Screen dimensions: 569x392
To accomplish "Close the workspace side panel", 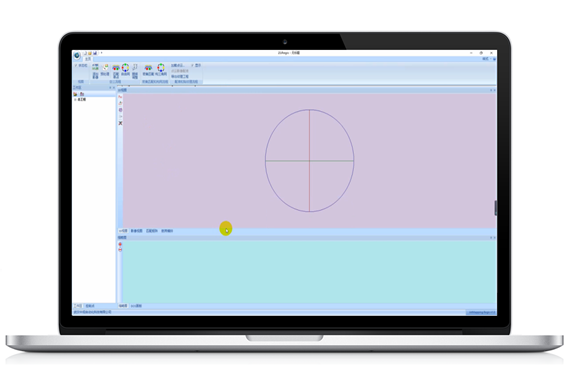I will point(114,88).
